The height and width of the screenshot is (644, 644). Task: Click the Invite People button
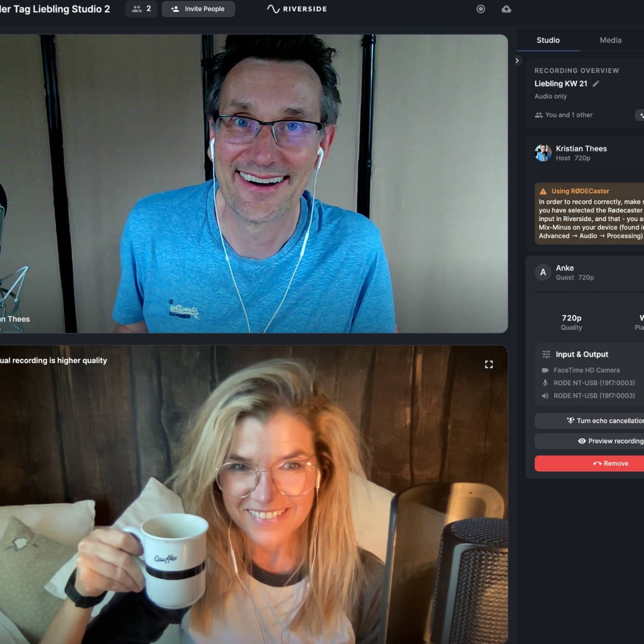coord(198,9)
